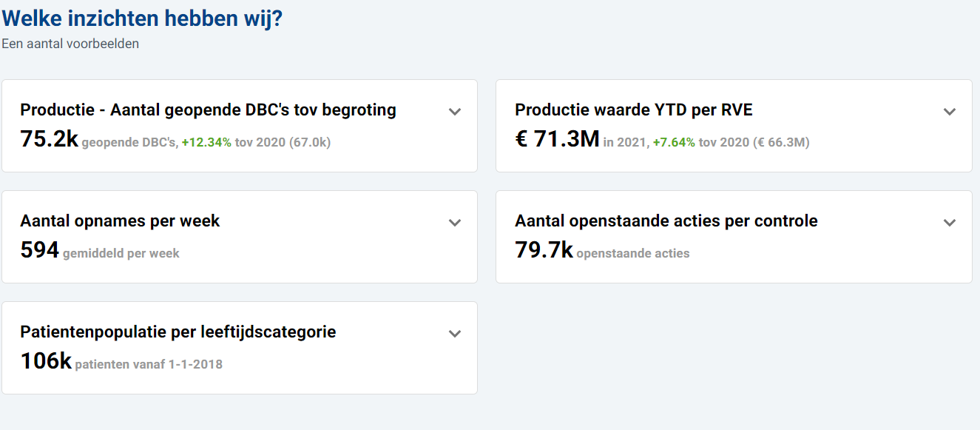Click the € 71.3M value figure
The height and width of the screenshot is (430, 980).
[x=556, y=139]
